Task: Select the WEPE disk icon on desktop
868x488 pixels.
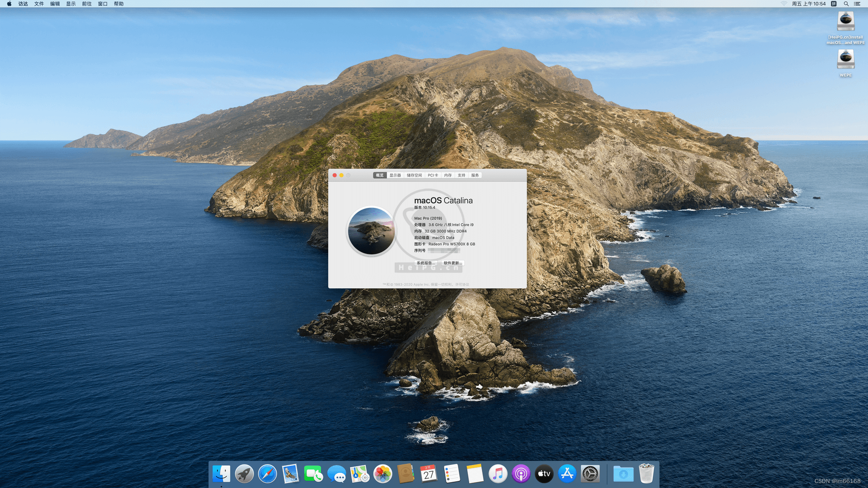Action: [845, 59]
